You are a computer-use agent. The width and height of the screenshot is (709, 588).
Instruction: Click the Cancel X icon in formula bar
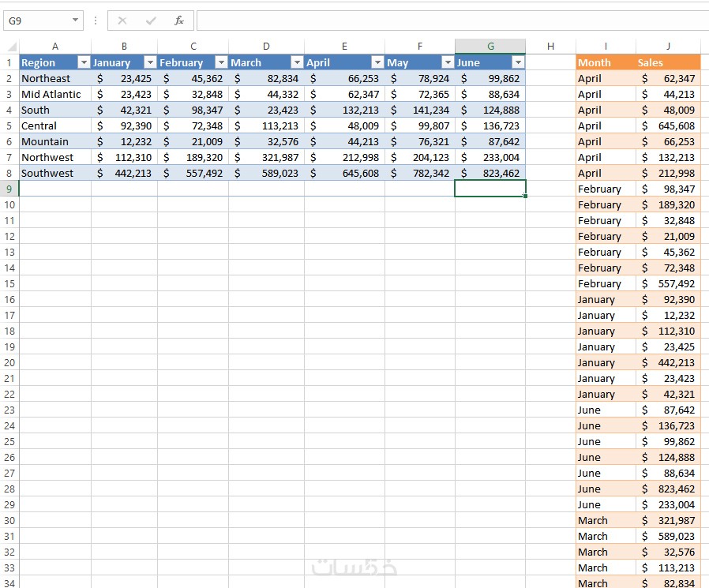pyautogui.click(x=122, y=21)
